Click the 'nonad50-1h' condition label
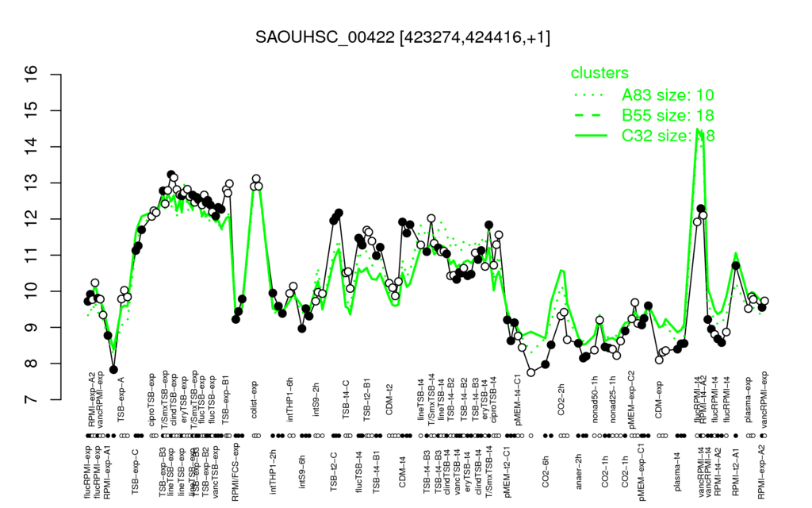Viewport: 812px width, 508px height. click(x=595, y=400)
